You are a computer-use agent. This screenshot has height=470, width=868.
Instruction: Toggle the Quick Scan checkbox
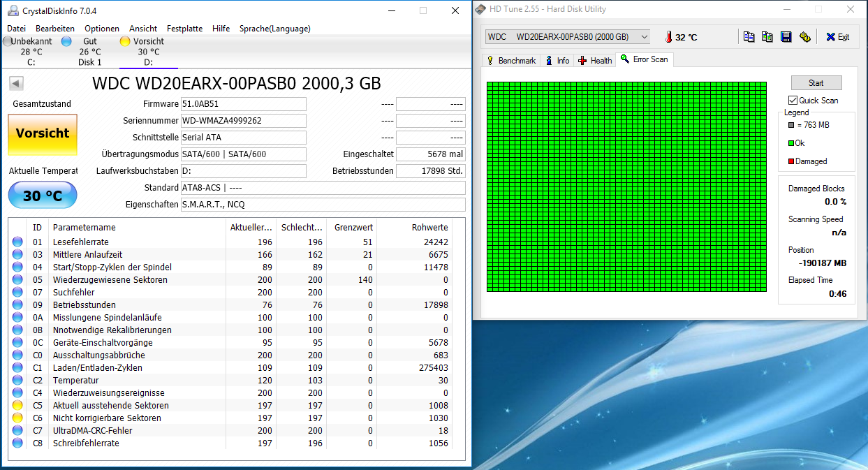click(x=793, y=101)
